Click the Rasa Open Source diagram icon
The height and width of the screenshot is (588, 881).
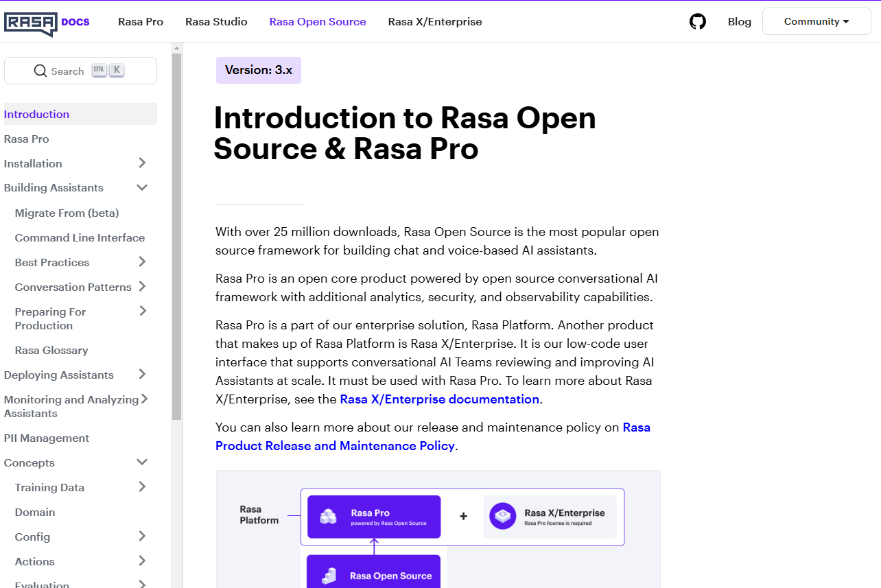[x=329, y=576]
